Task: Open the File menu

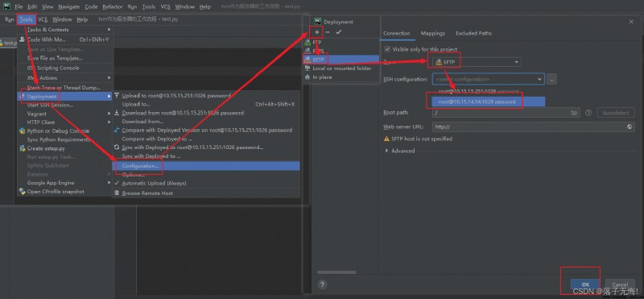Action: pos(19,6)
